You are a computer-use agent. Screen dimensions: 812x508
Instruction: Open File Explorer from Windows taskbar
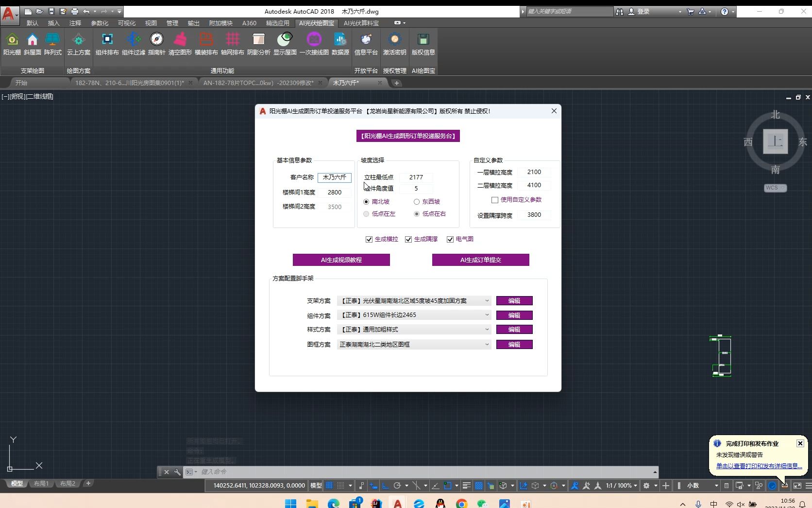[312, 504]
